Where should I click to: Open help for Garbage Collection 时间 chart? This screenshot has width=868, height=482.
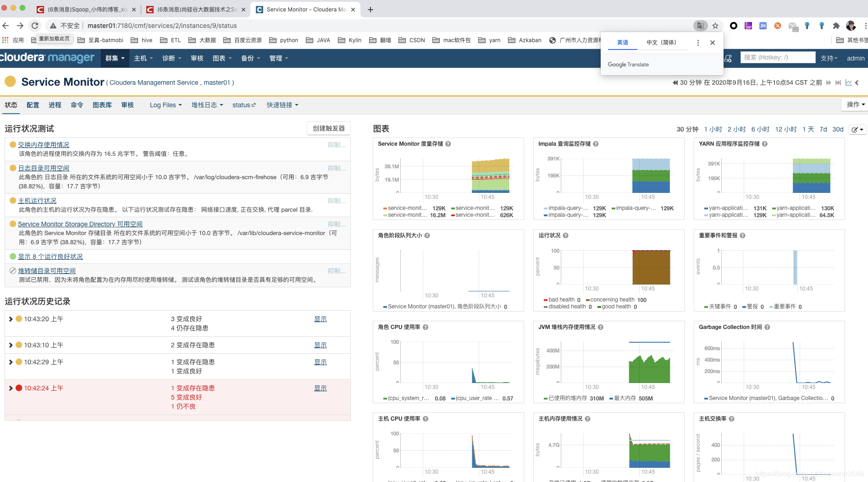[x=767, y=327]
